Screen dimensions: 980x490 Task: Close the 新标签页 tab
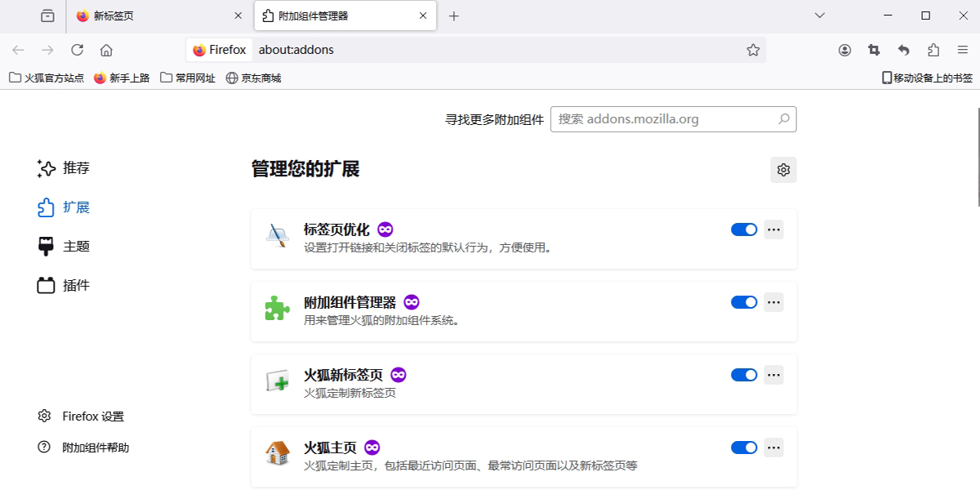point(238,16)
